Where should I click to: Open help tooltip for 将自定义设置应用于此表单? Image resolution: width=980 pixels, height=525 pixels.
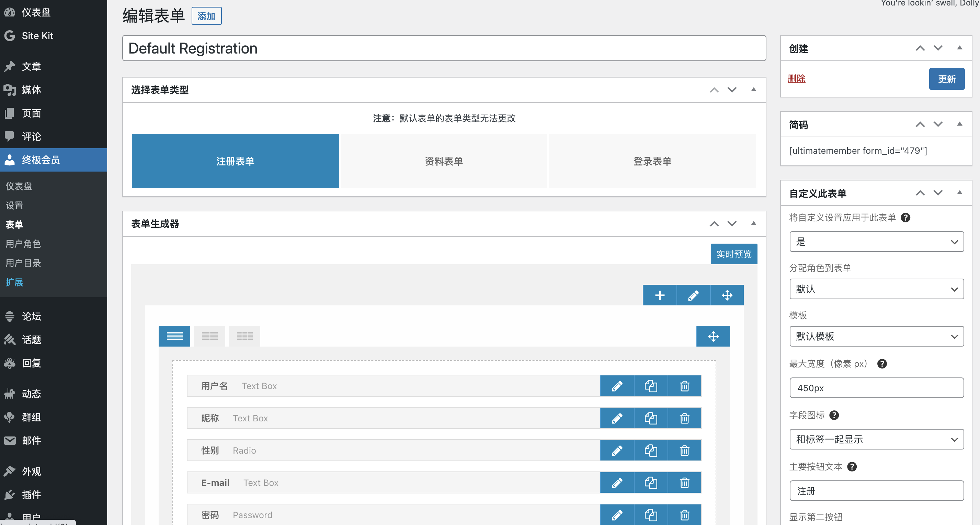[x=905, y=218]
